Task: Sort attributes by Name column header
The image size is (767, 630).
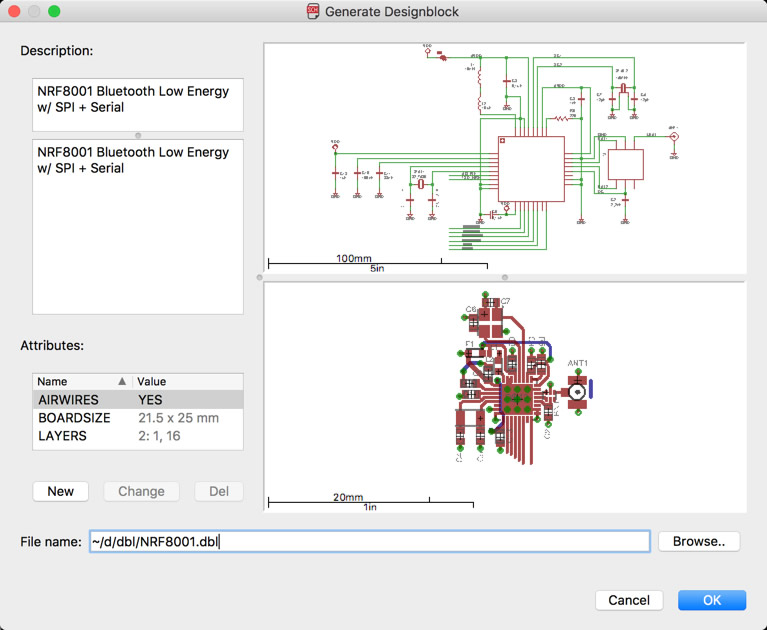Action: (70, 381)
